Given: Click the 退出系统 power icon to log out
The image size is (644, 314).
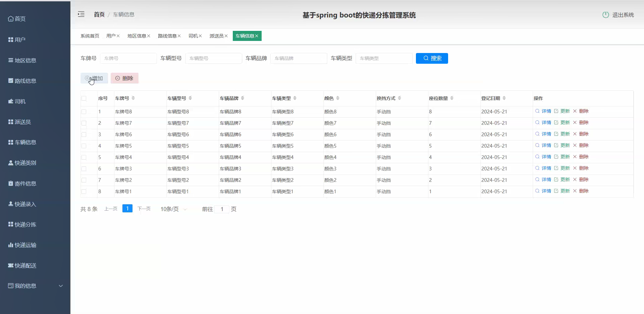Looking at the screenshot, I should point(605,15).
